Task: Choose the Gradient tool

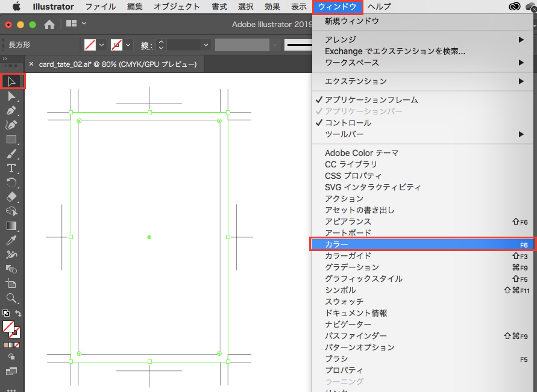Action: 11,226
